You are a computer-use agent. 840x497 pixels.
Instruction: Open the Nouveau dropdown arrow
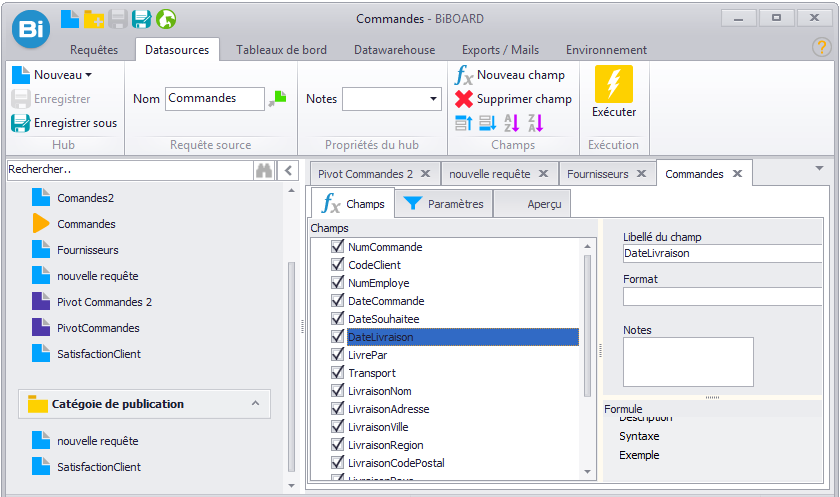tap(88, 75)
